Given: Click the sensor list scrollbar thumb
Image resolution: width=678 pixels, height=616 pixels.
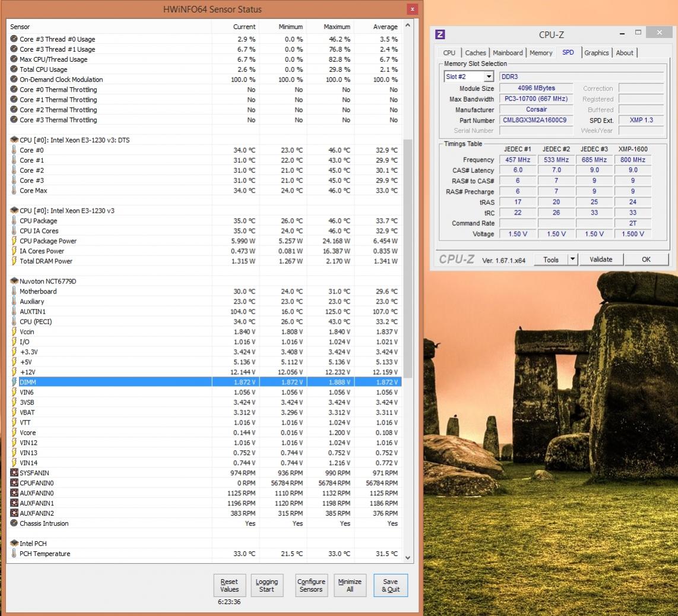Looking at the screenshot, I should (407, 258).
